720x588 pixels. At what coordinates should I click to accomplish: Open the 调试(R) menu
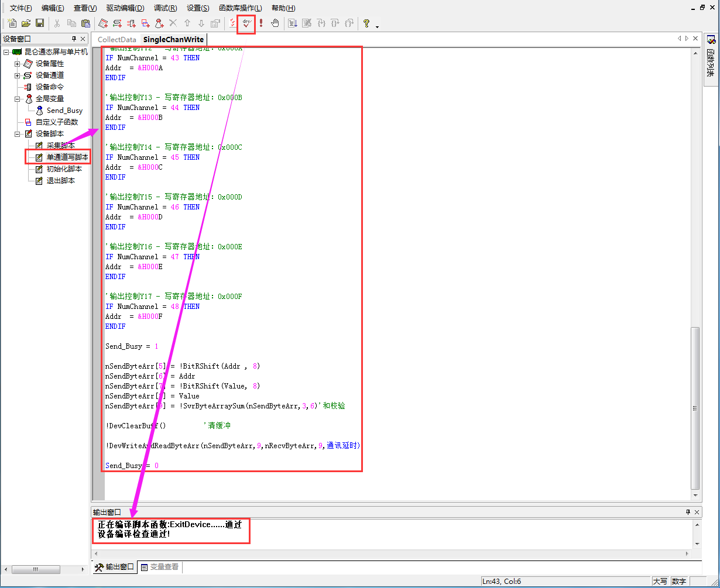click(165, 8)
